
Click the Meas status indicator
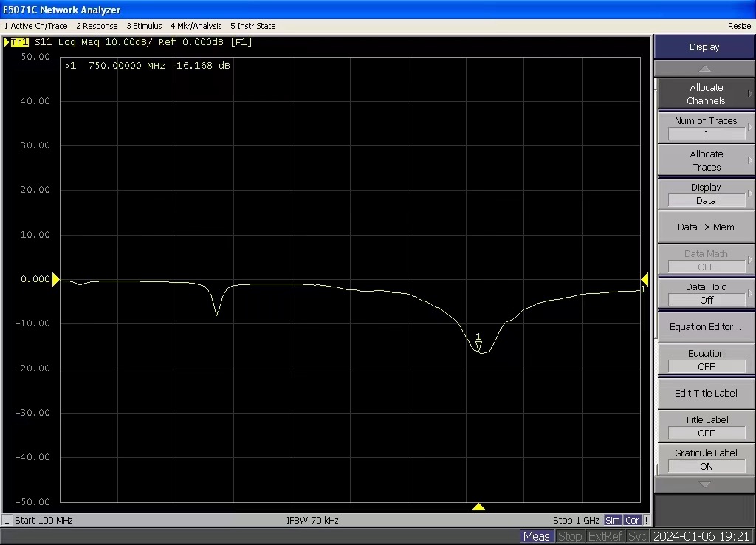[x=536, y=536]
